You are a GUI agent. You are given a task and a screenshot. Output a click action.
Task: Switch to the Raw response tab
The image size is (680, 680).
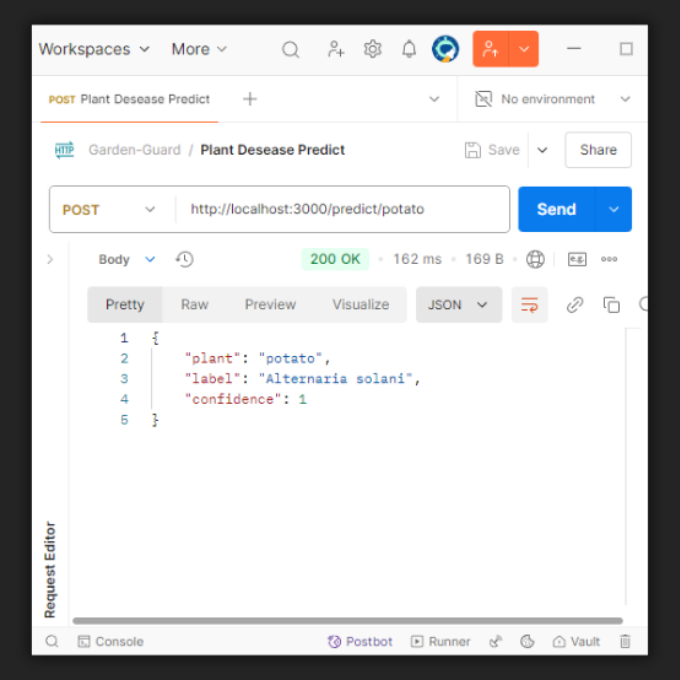tap(194, 305)
